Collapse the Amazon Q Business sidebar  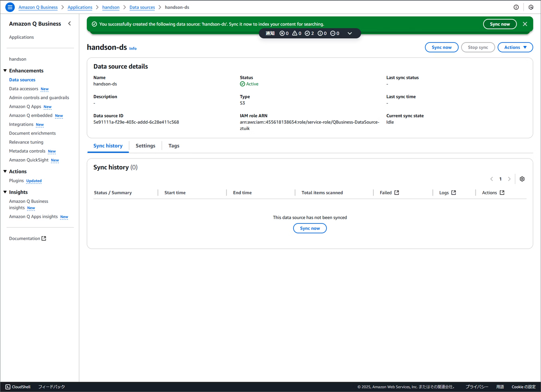[x=70, y=23]
